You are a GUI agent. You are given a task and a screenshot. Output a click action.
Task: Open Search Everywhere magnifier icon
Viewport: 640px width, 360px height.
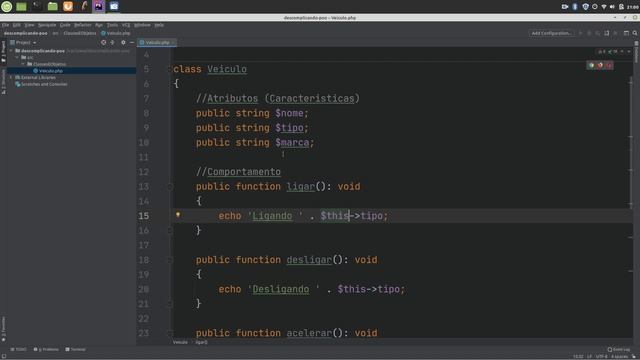coord(635,33)
